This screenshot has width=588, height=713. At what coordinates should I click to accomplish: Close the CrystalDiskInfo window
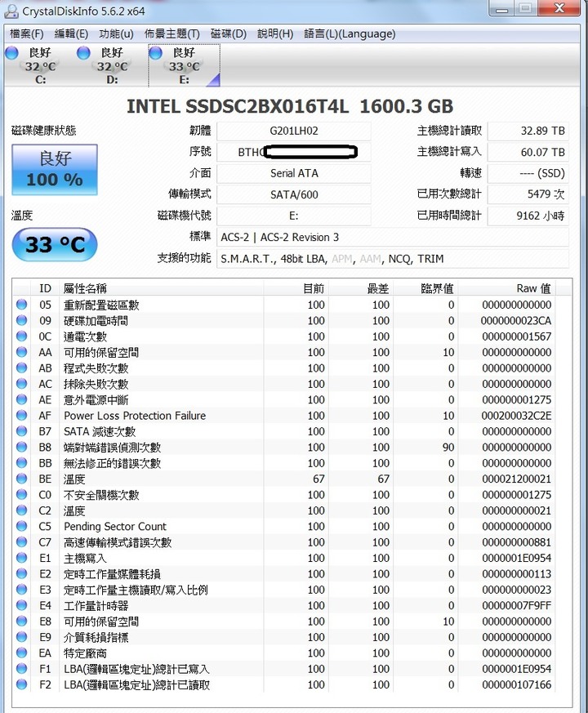click(559, 7)
